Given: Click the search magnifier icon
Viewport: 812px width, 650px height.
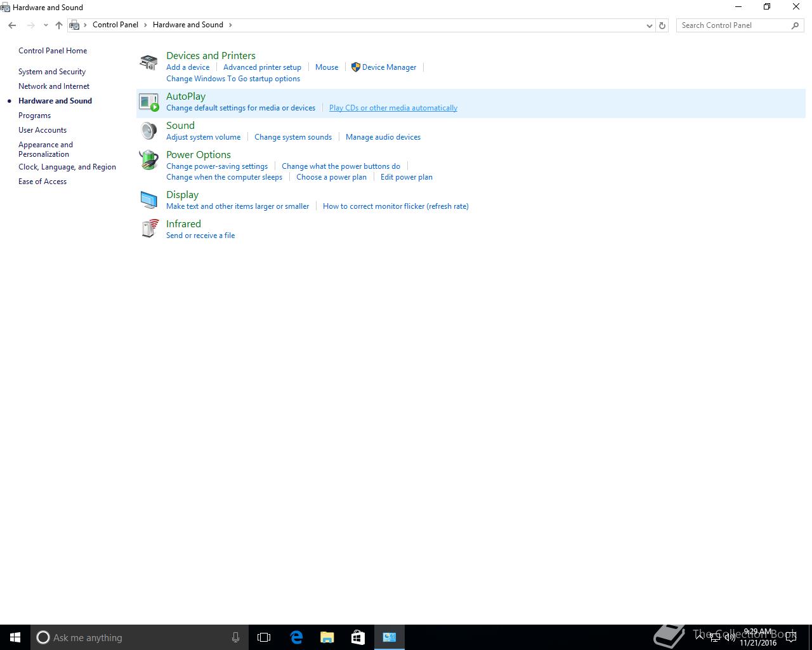Looking at the screenshot, I should (796, 25).
